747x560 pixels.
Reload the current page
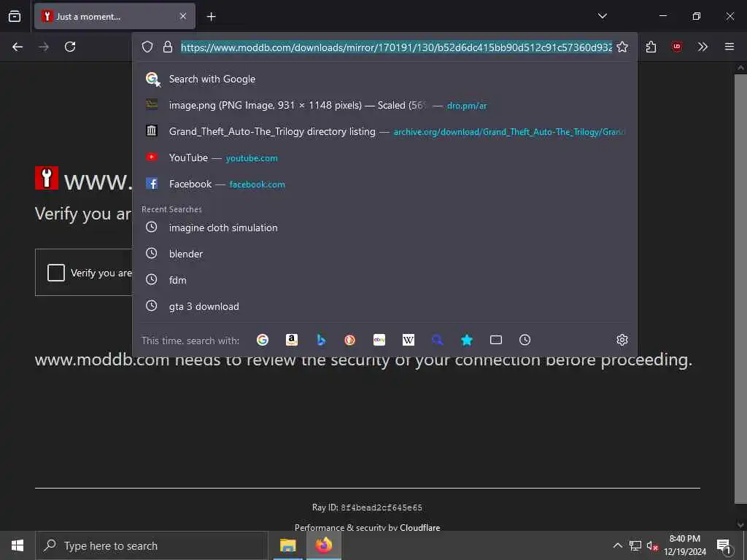[70, 47]
